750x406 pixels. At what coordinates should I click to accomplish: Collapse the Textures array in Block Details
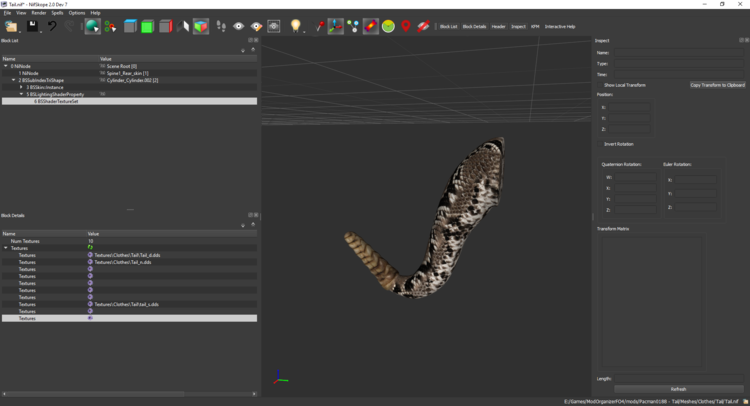point(6,248)
